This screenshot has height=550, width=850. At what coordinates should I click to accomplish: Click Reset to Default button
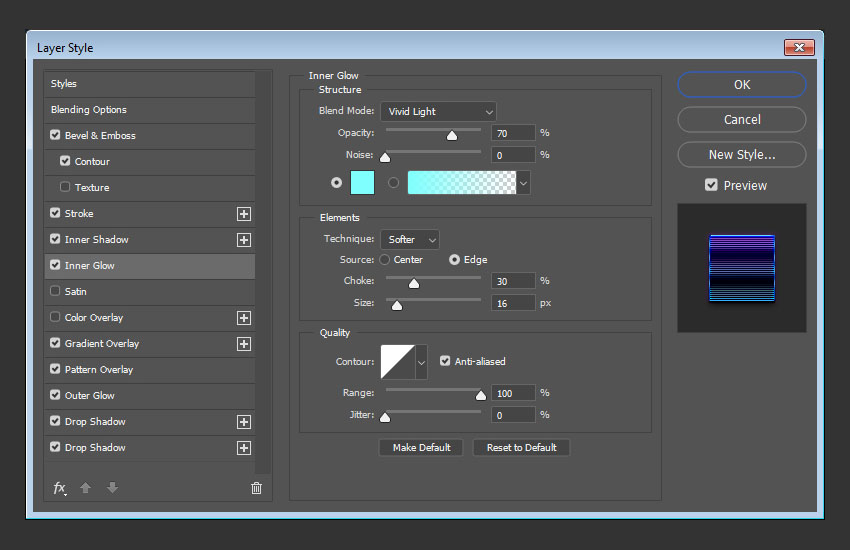pyautogui.click(x=521, y=448)
